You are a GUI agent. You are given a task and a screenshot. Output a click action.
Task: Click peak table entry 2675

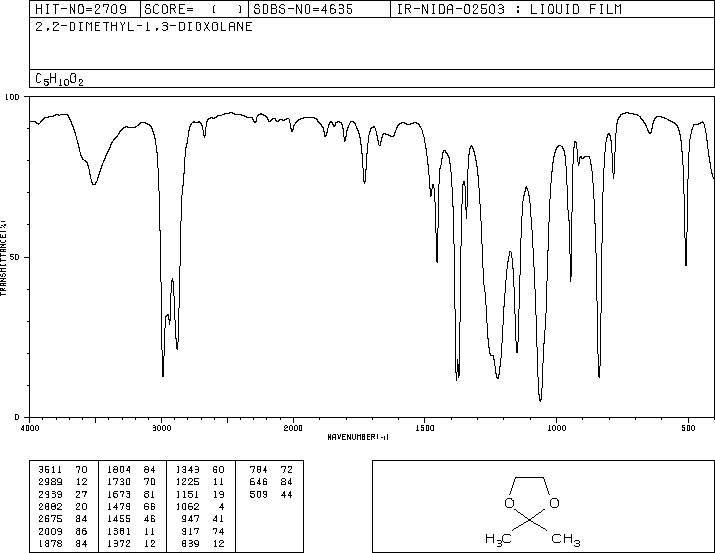50,519
